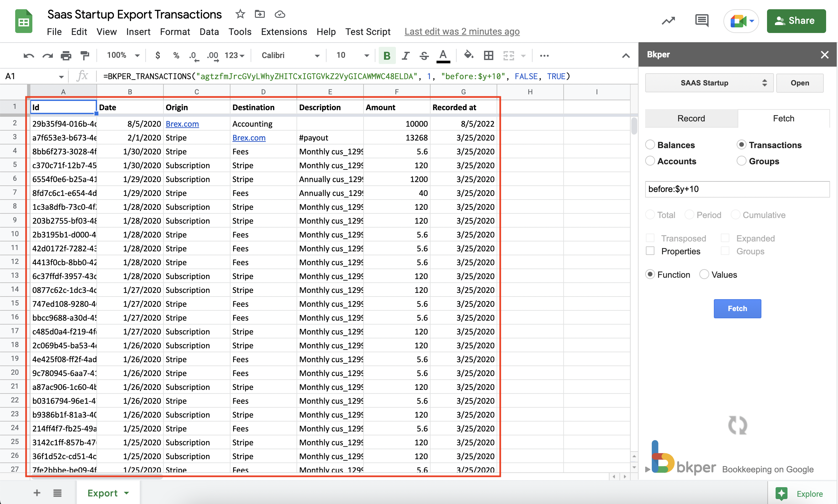The height and width of the screenshot is (504, 838).
Task: Toggle bold formatting in toolbar
Action: (387, 55)
